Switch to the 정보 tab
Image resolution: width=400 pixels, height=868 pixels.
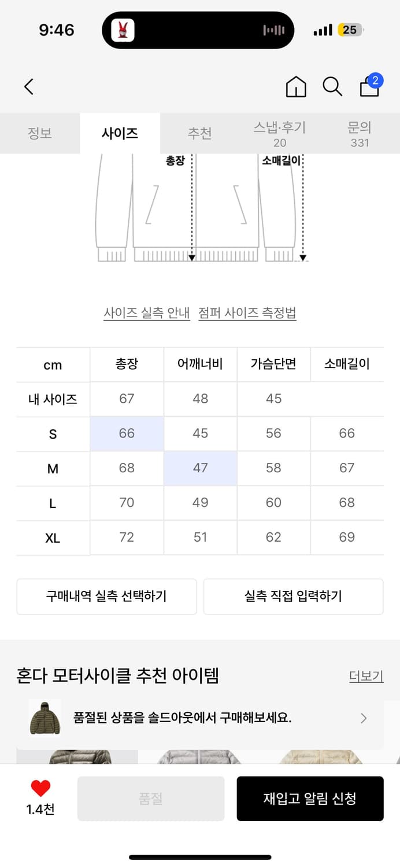[40, 133]
